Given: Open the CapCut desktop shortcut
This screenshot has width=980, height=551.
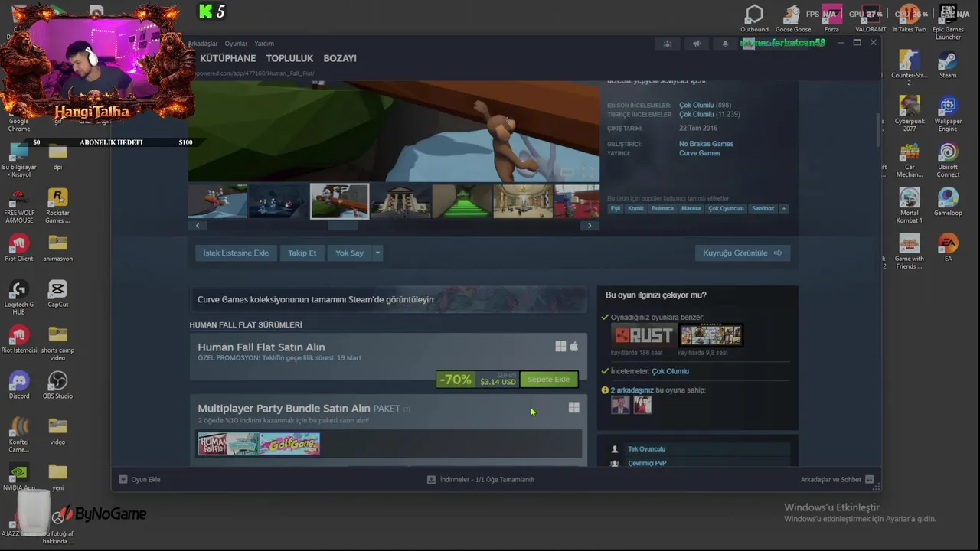Looking at the screenshot, I should [57, 293].
